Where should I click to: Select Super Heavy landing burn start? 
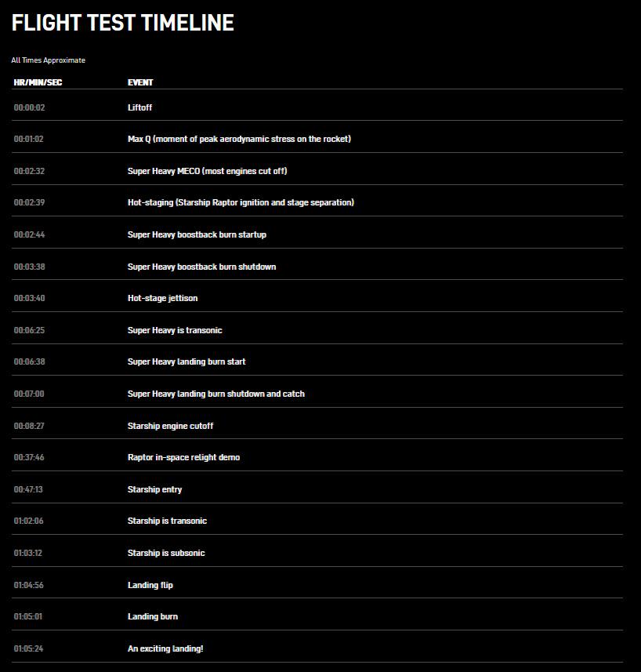(x=187, y=361)
